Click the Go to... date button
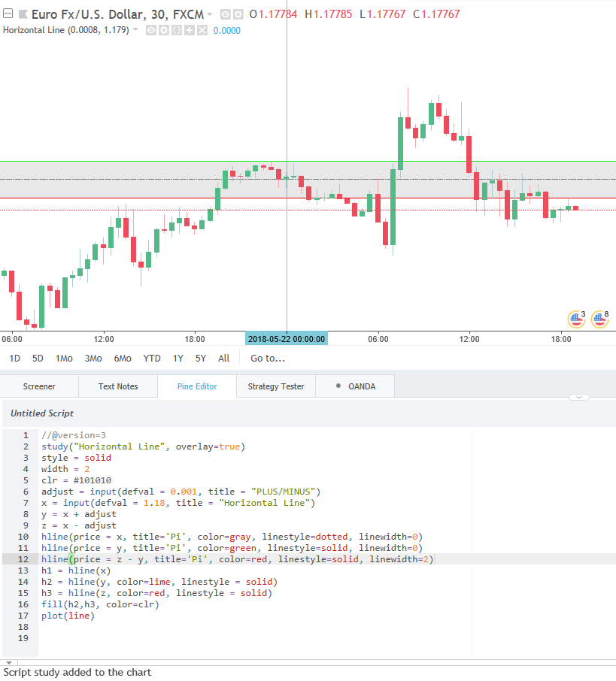This screenshot has width=616, height=681. tap(268, 359)
